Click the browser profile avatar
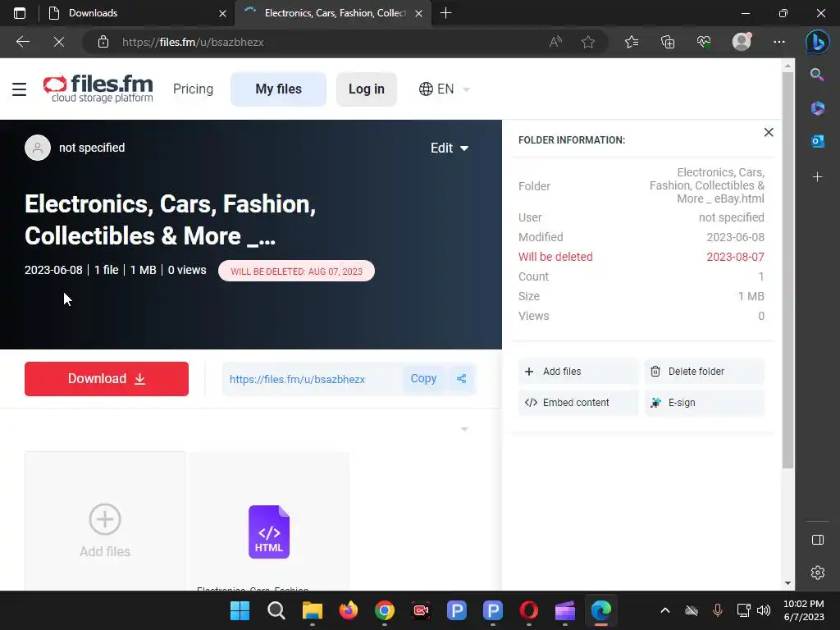Screen dimensions: 840x630 [742, 42]
